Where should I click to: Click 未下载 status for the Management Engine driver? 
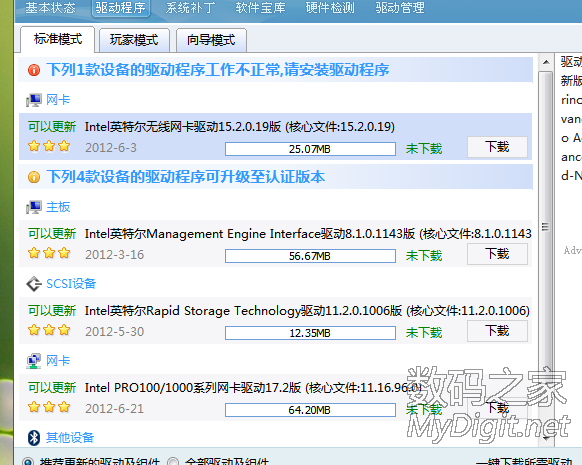click(x=424, y=256)
